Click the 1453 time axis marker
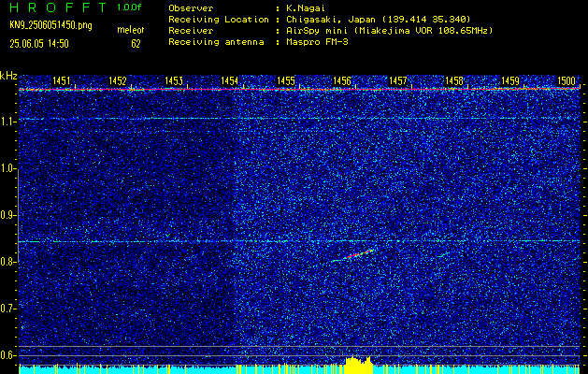 click(174, 80)
